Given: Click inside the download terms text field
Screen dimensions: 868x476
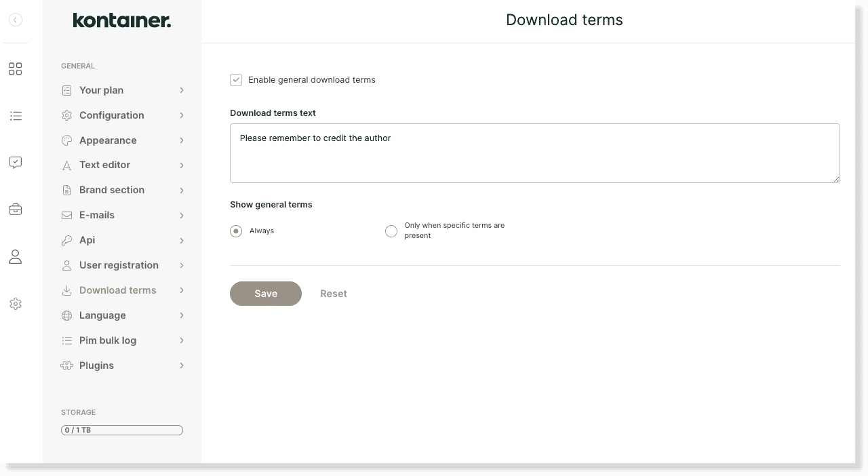Looking at the screenshot, I should coord(535,153).
